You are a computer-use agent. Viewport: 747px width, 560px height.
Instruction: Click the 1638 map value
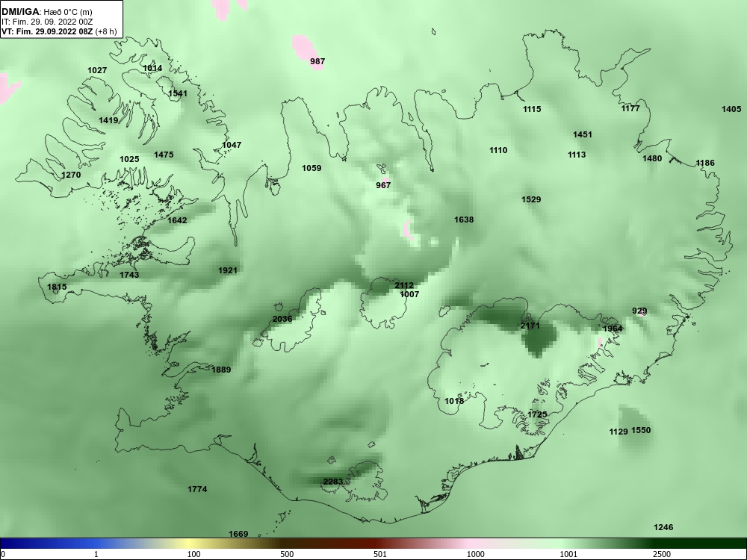click(464, 220)
